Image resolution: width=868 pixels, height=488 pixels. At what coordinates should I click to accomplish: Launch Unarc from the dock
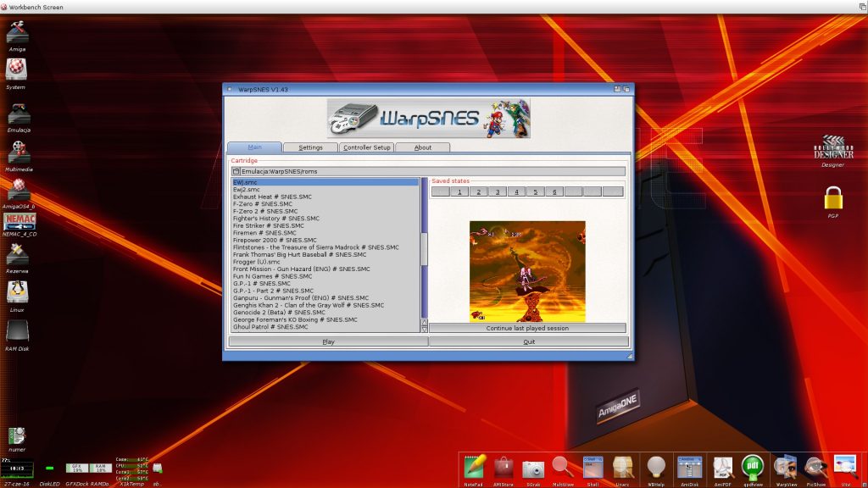(623, 468)
